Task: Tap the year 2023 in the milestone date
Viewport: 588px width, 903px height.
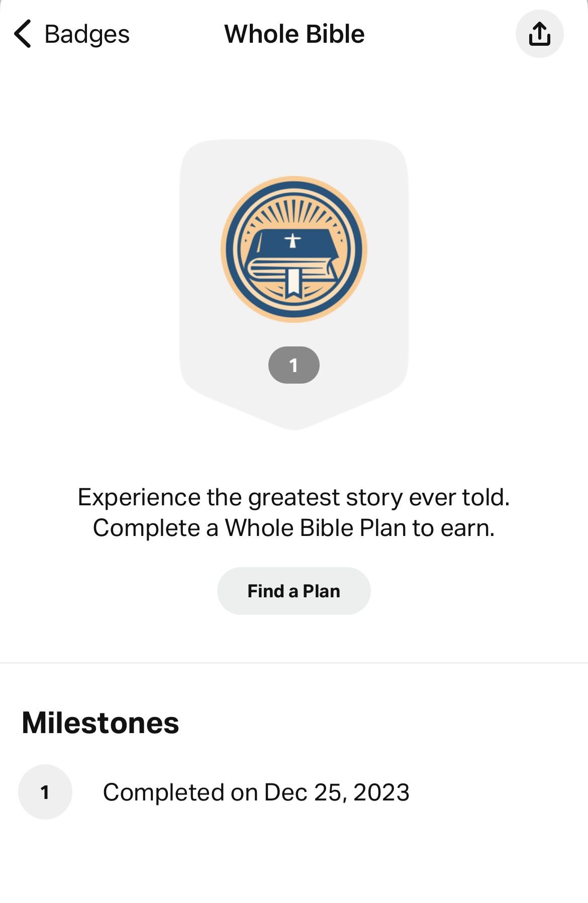Action: pyautogui.click(x=381, y=792)
